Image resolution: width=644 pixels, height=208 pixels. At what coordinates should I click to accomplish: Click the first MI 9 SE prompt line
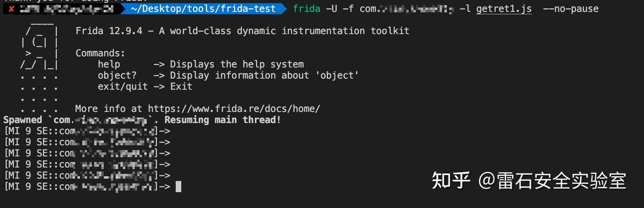pyautogui.click(x=87, y=131)
